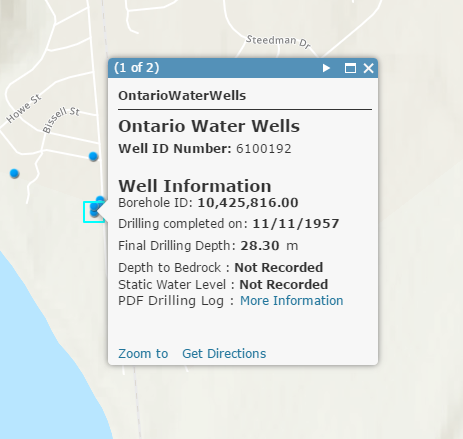Image resolution: width=463 pixels, height=439 pixels.
Task: Click the OntarioWaterWells layer title
Action: (x=182, y=96)
